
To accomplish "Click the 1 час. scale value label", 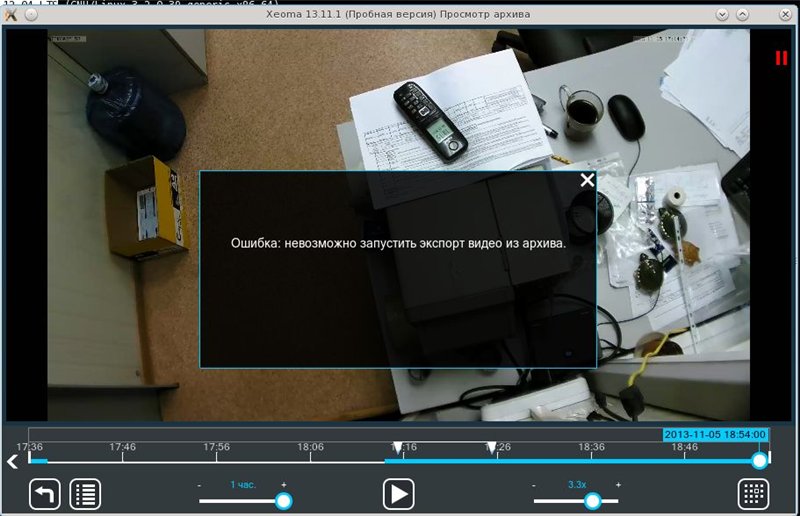I will pyautogui.click(x=243, y=485).
